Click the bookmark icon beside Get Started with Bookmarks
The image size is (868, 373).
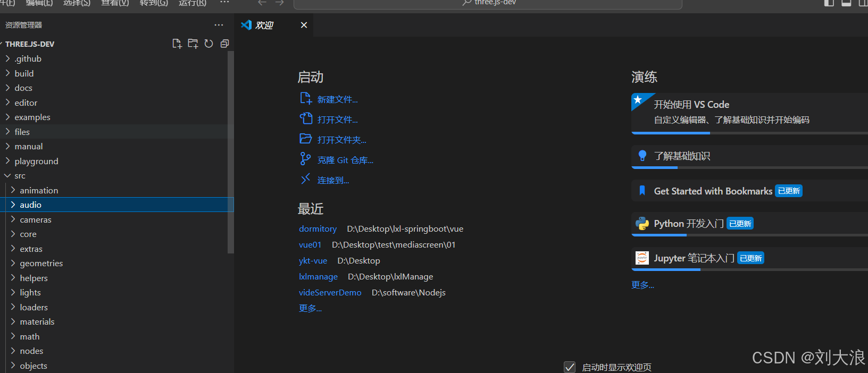click(x=642, y=191)
